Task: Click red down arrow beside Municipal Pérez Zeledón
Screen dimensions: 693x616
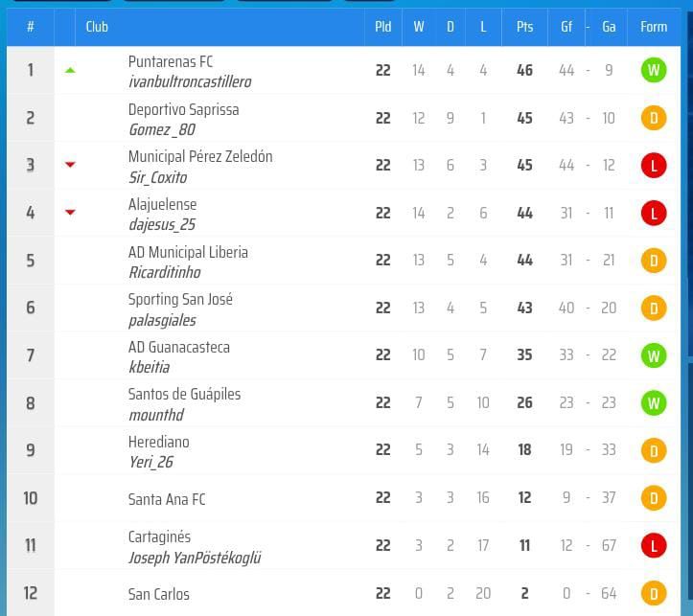Action: click(70, 165)
